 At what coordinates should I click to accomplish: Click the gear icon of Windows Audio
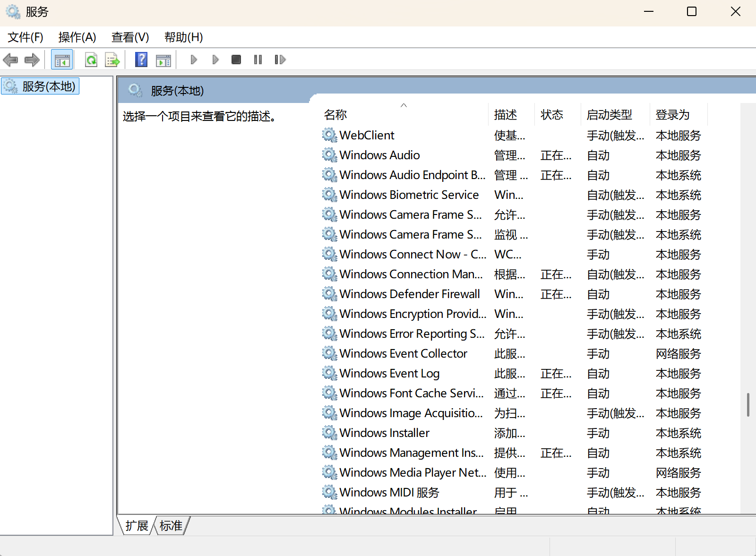click(x=330, y=155)
